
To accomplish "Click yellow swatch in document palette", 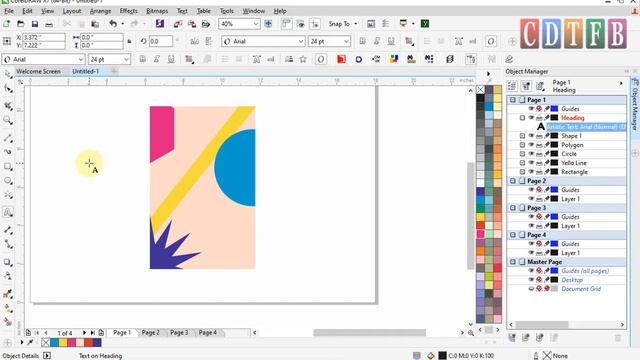I will click(x=63, y=342).
